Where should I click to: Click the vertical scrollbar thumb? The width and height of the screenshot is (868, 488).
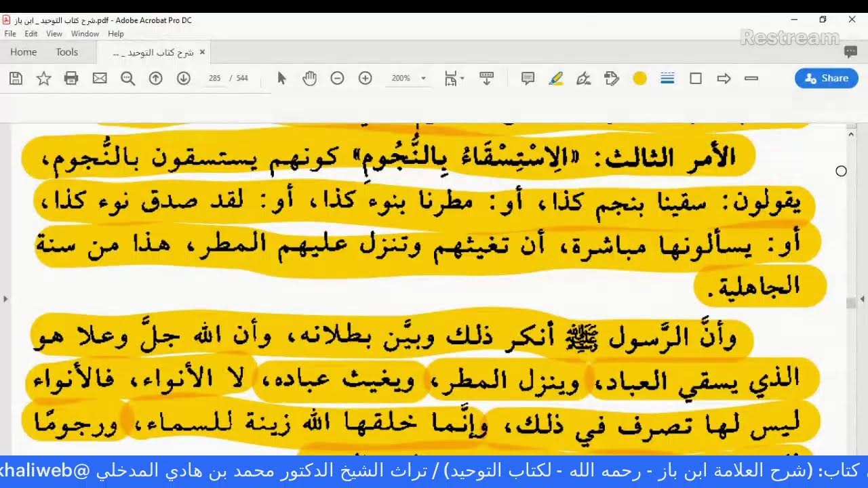pos(852,303)
